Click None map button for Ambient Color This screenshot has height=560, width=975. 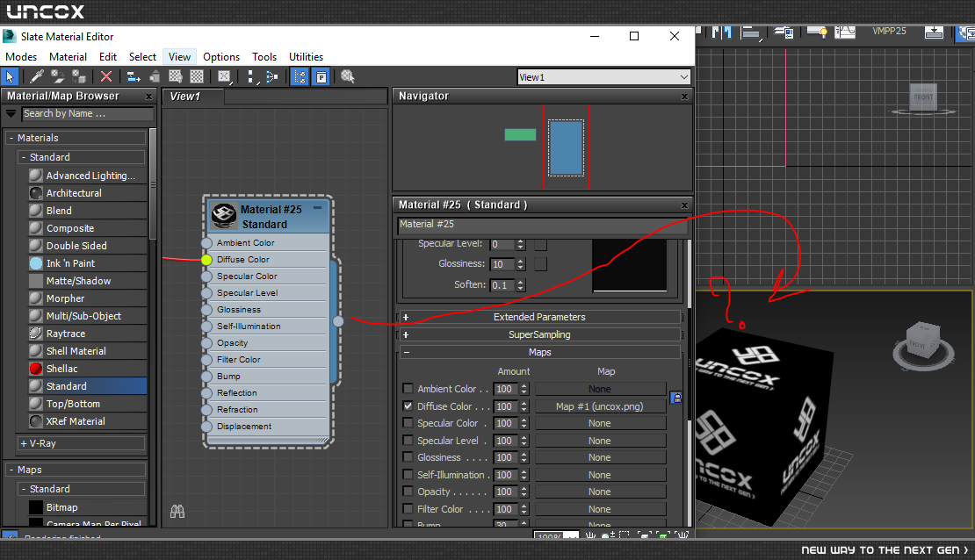click(600, 389)
